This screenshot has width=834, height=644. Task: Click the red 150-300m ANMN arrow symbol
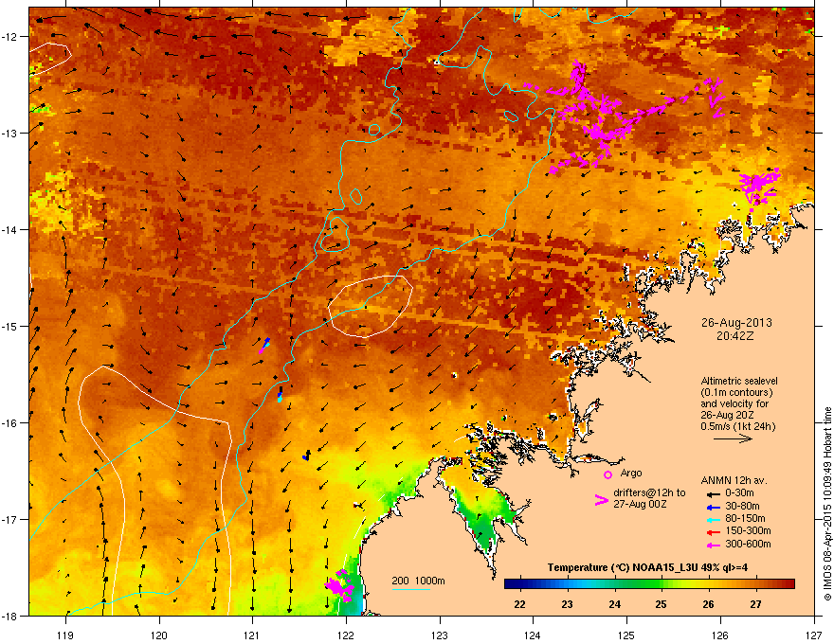click(x=714, y=532)
